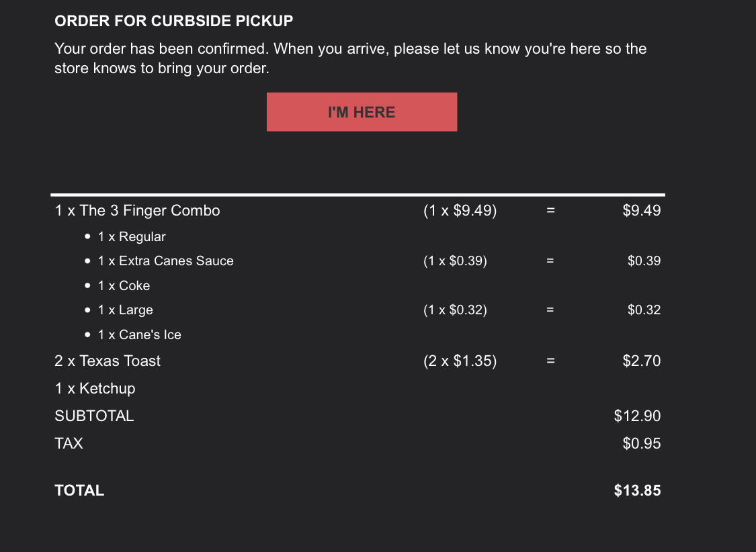Click the I'M HERE button

pos(362,112)
